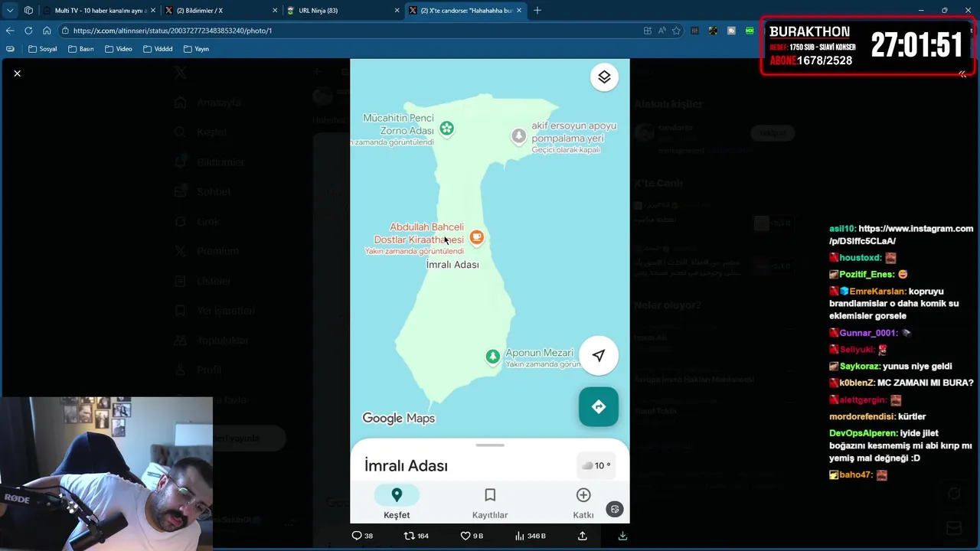Screen dimensions: 980x551
Task: Pull the bottom sheet drag handle
Action: coord(490,445)
